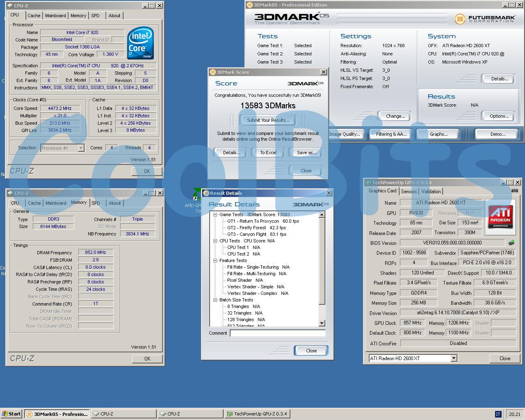Click the Result Details scrollbar down arrow
The image size is (525, 420).
click(322, 323)
